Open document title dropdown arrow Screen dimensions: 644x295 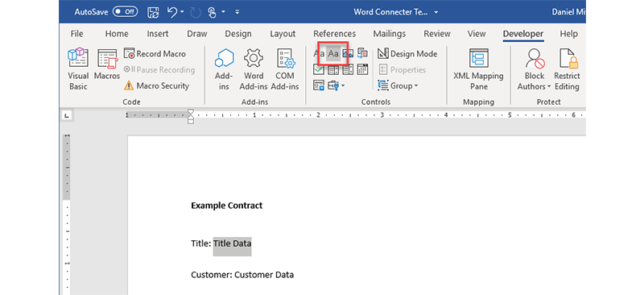pos(436,12)
